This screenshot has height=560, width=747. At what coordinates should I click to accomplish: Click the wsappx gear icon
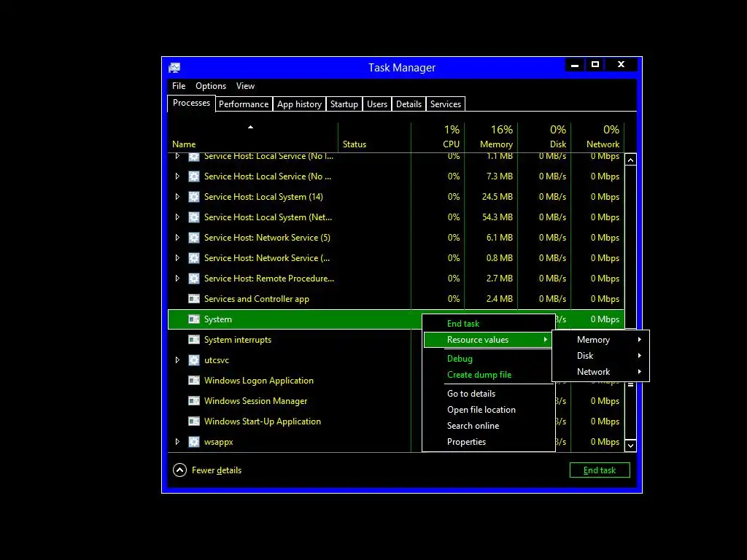point(194,442)
